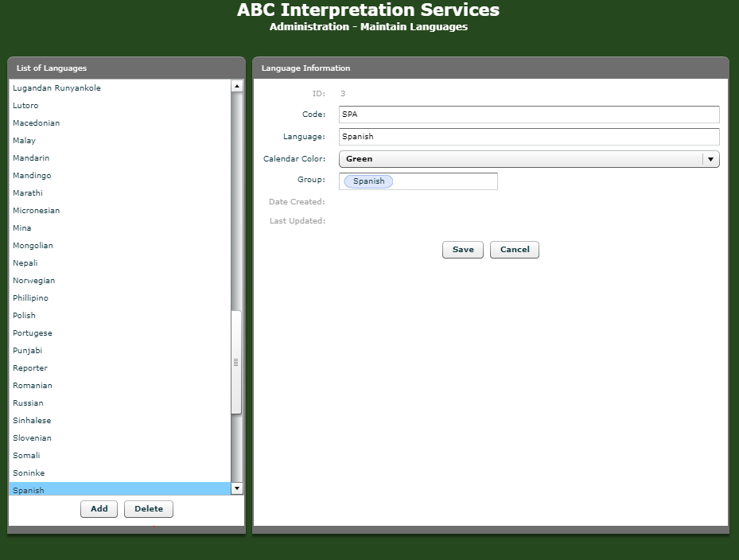Select Lugandan Runyankole in the list
Image resolution: width=739 pixels, height=560 pixels.
(120, 88)
